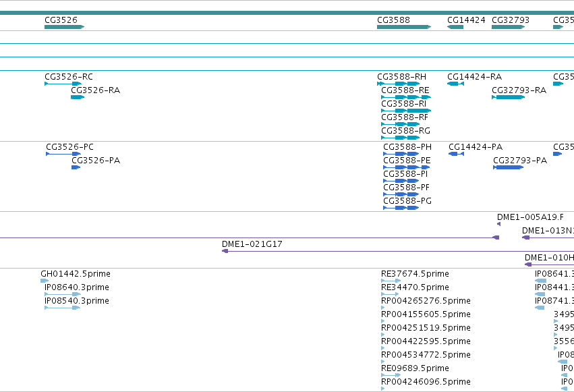Screen dimensions: 574x392
Task: Select the CG3588 gene label
Action: [x=393, y=20]
